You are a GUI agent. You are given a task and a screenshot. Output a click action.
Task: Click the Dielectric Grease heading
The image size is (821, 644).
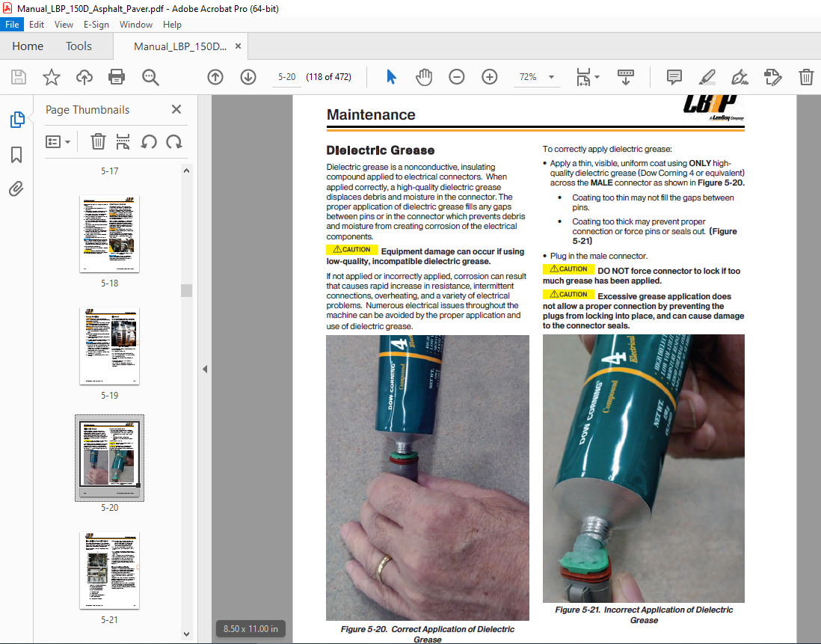[381, 150]
